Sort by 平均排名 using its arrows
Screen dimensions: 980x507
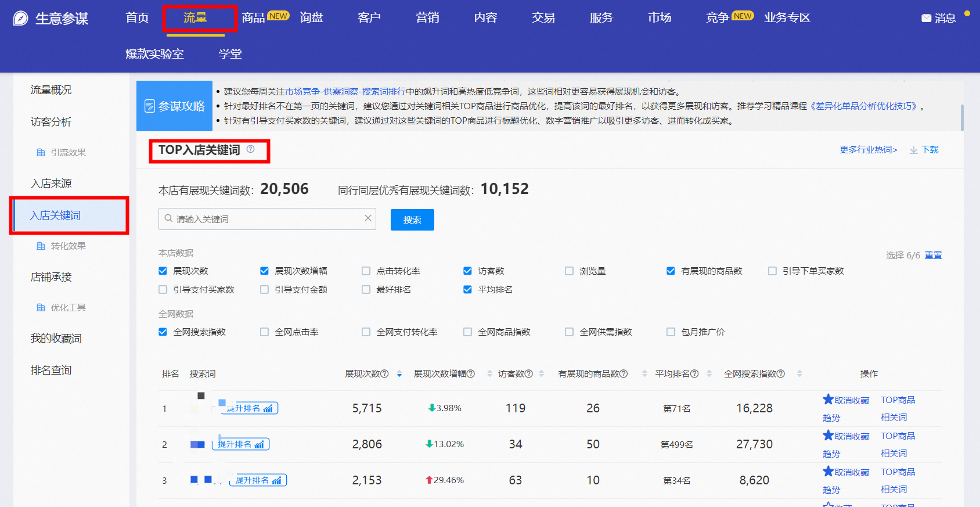(x=709, y=374)
